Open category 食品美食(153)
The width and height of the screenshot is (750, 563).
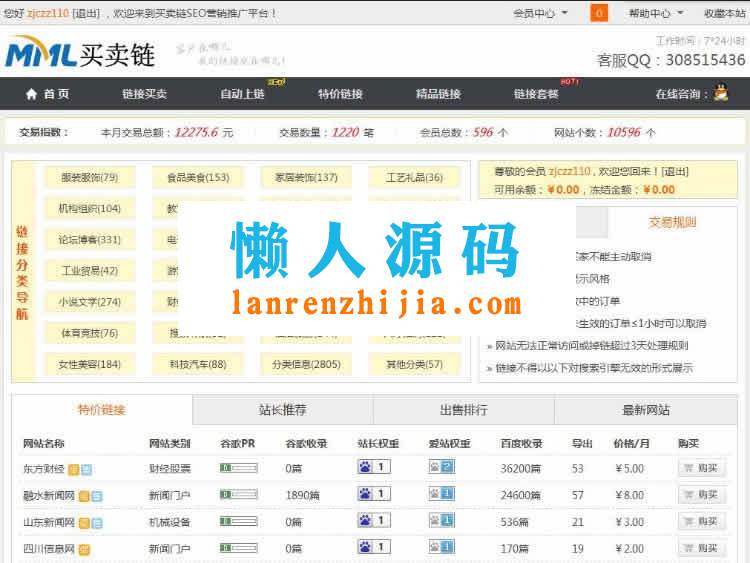(x=198, y=178)
